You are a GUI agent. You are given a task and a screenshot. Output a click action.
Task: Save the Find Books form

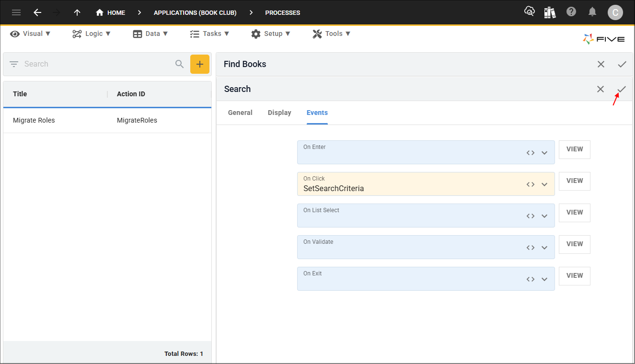622,64
